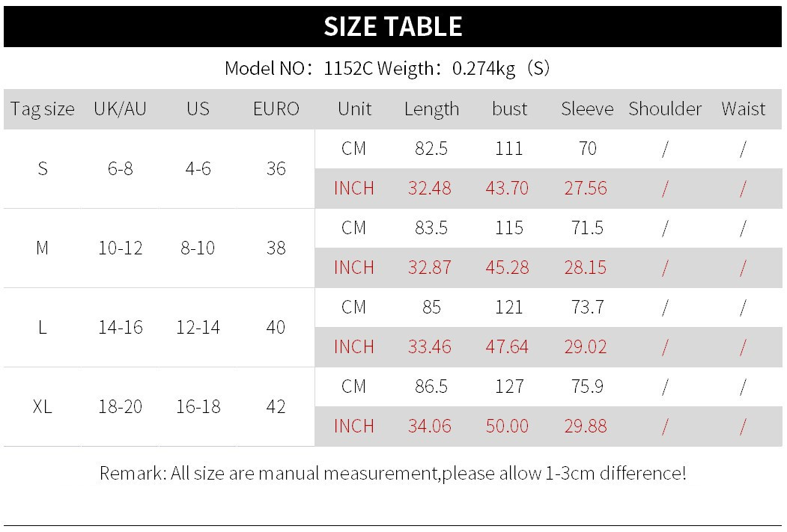787x532 pixels.
Task: Click the red 45.28 bust value
Action: coord(507,267)
